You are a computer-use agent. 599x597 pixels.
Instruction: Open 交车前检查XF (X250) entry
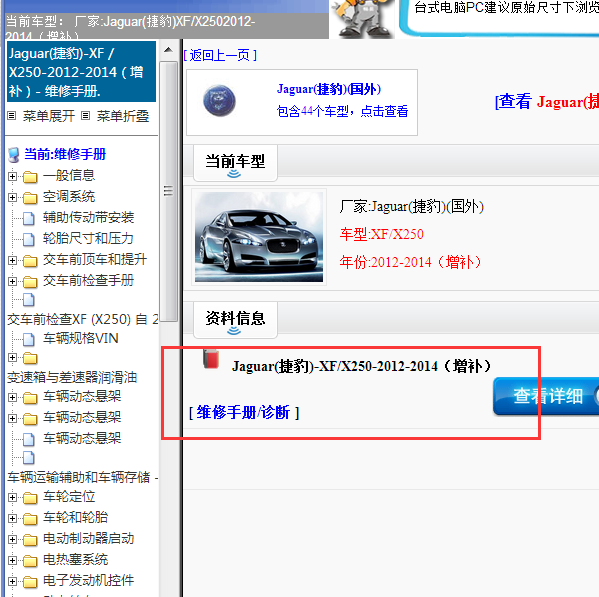83,319
